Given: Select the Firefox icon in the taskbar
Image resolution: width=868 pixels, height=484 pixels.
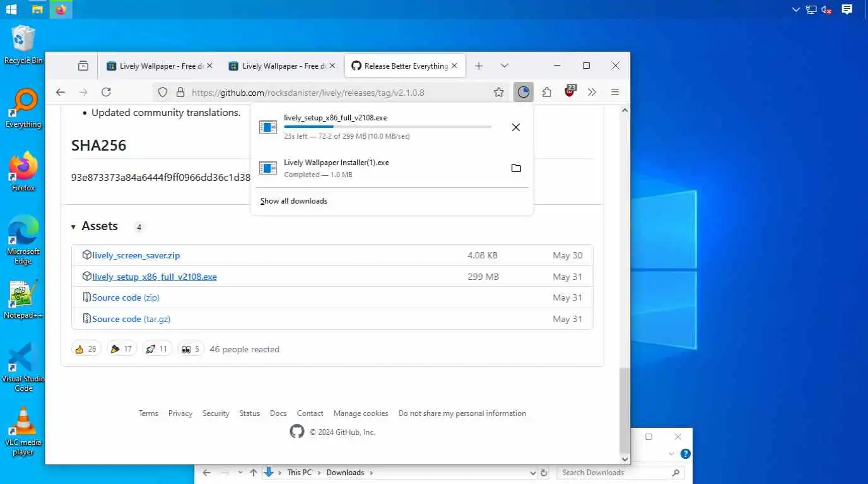Looking at the screenshot, I should (61, 9).
